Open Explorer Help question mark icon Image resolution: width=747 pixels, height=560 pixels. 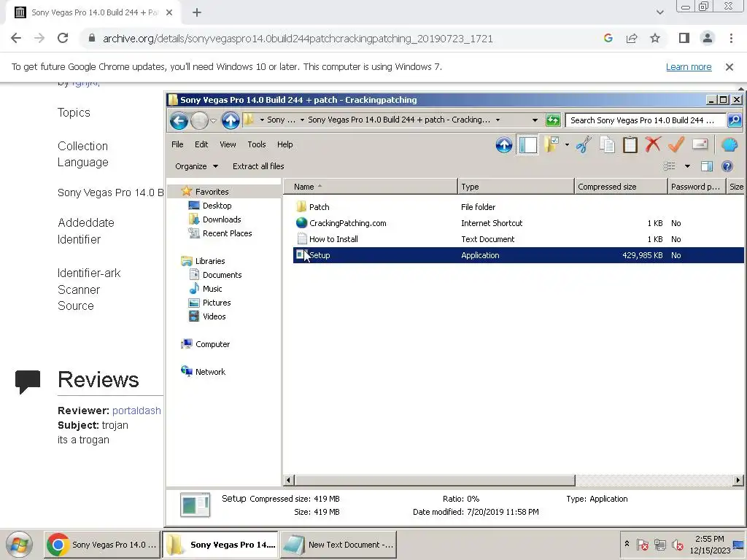pos(727,166)
